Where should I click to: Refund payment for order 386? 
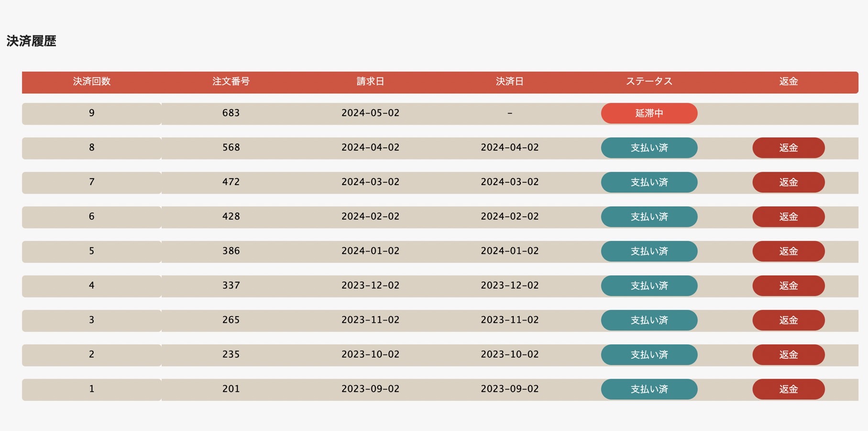pos(788,251)
